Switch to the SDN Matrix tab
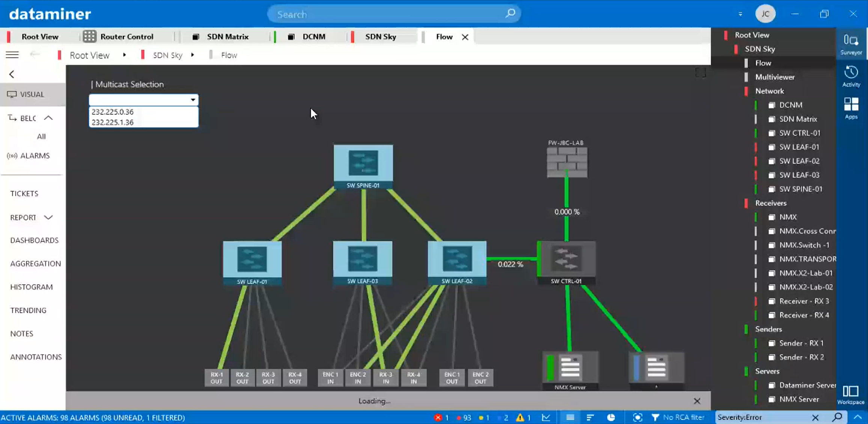Image resolution: width=868 pixels, height=424 pixels. (x=228, y=36)
